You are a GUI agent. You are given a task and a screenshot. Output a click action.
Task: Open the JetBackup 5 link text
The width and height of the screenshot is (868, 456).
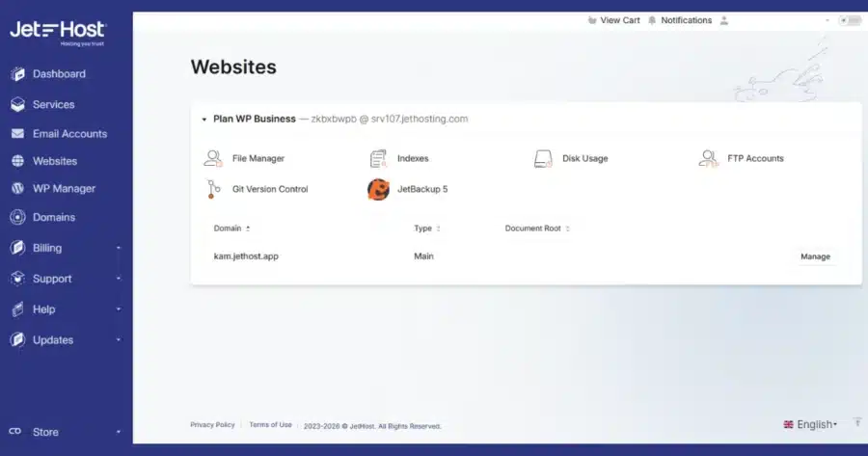pos(422,189)
